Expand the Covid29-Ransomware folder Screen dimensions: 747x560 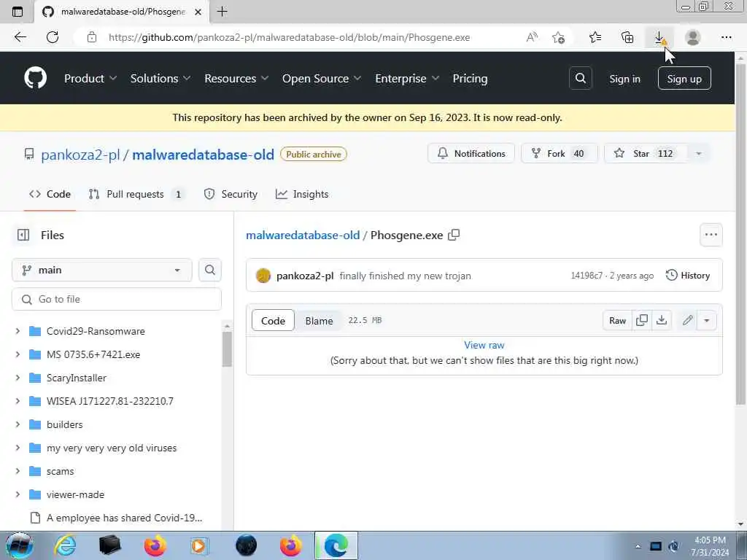tap(18, 331)
